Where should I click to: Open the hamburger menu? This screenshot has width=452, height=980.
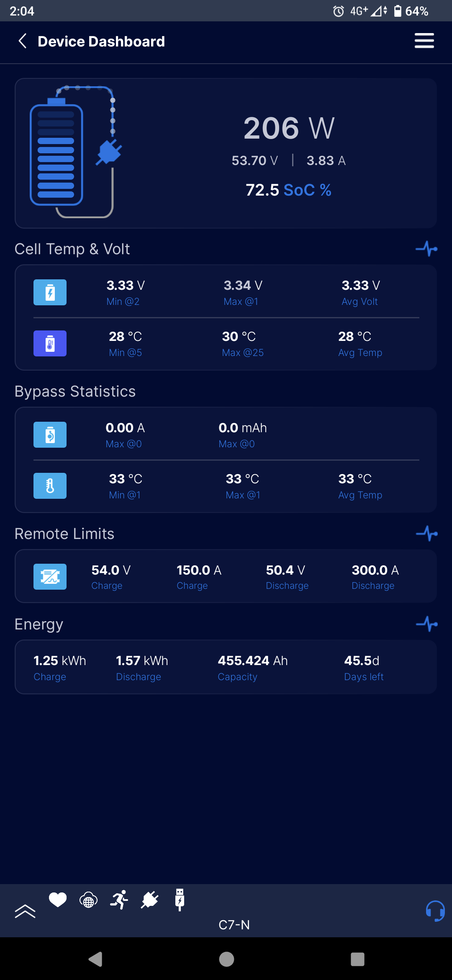pyautogui.click(x=424, y=41)
